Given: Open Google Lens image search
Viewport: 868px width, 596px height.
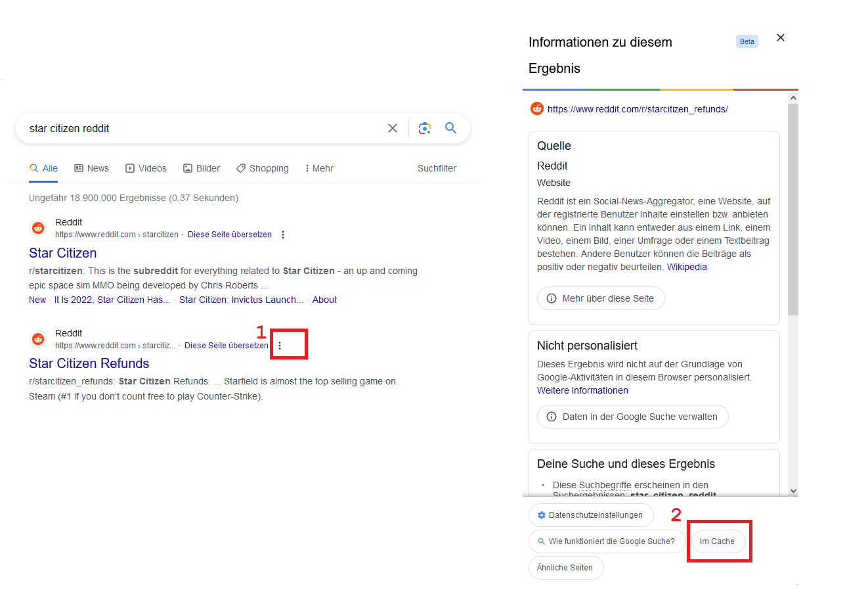Looking at the screenshot, I should tap(424, 127).
